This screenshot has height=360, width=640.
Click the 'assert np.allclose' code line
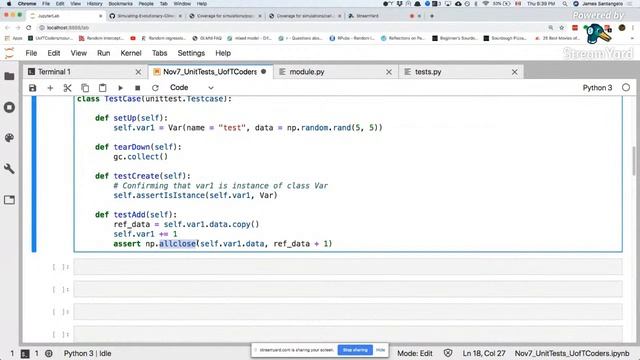223,244
